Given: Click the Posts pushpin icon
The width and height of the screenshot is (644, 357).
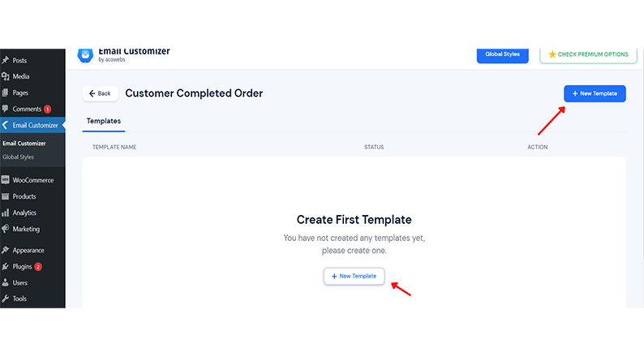Looking at the screenshot, I should 6,60.
